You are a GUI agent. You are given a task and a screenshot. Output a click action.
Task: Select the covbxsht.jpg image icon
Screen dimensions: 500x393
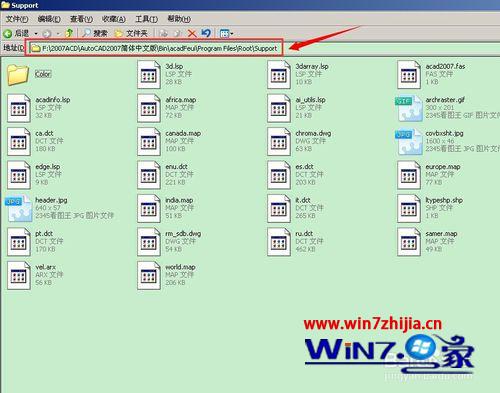[409, 142]
